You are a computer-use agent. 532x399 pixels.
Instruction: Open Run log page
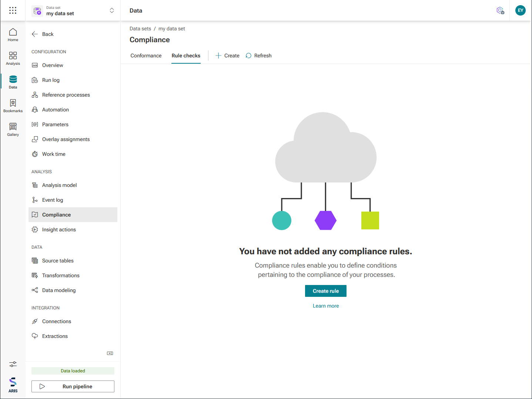coord(73,80)
